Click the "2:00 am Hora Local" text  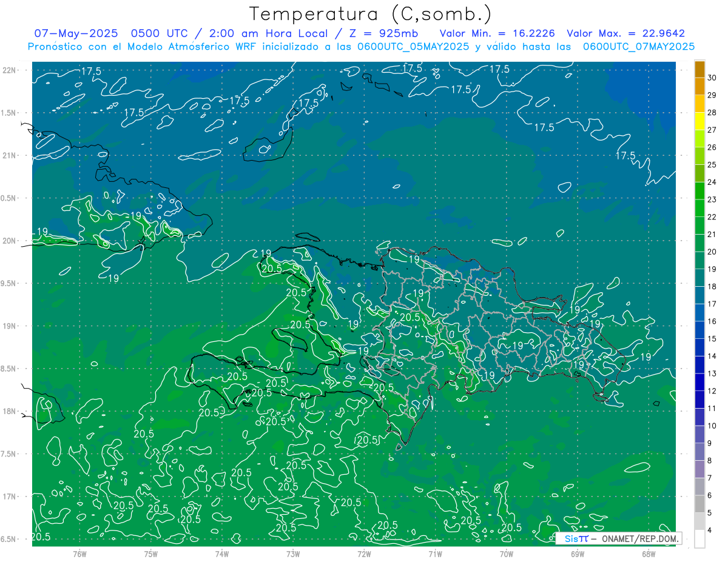pyautogui.click(x=265, y=33)
